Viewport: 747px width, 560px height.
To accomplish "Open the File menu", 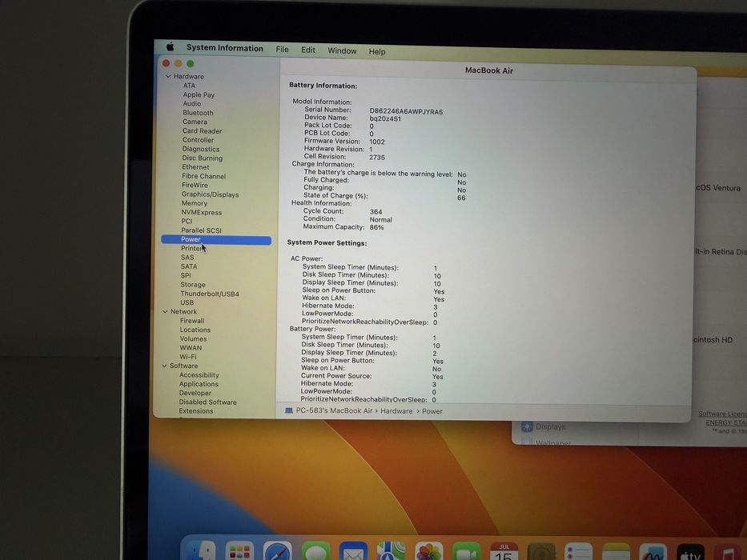I will click(282, 49).
